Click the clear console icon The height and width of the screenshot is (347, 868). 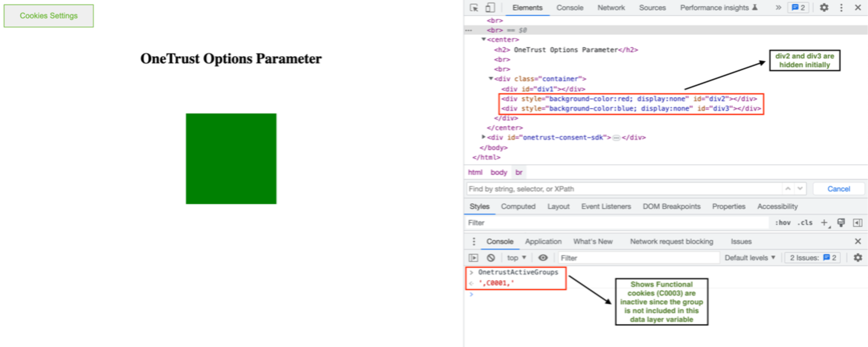click(x=491, y=258)
